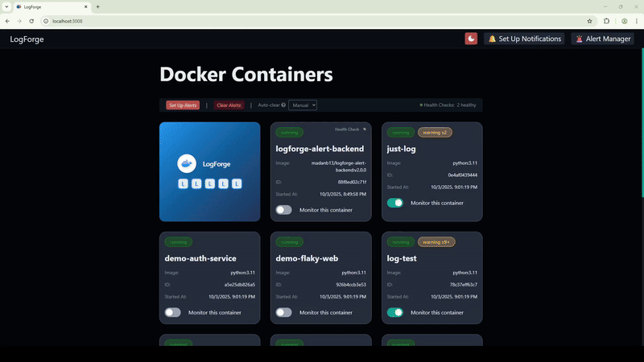The height and width of the screenshot is (362, 644).
Task: Open a new browser tab
Action: tap(97, 6)
